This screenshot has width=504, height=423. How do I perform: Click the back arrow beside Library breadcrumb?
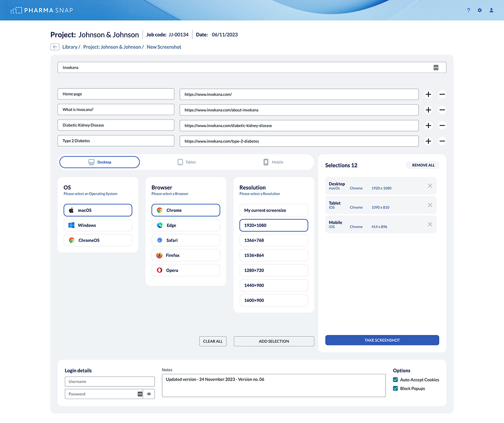coord(55,47)
